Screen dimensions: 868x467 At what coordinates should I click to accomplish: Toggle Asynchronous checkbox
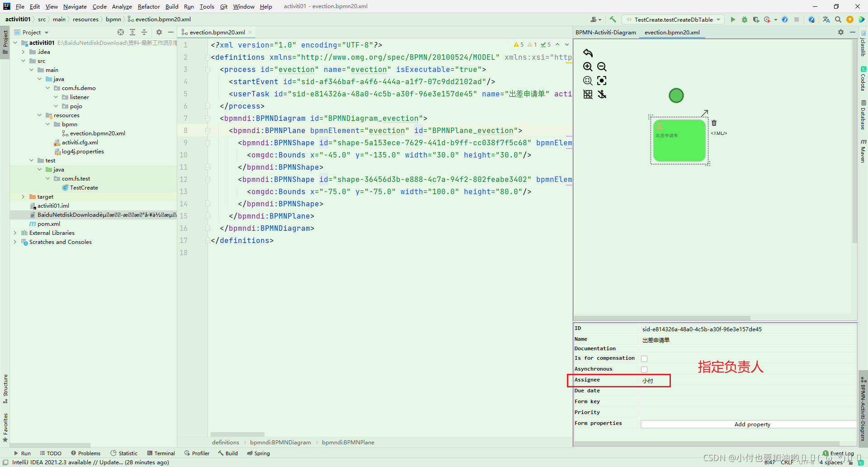644,370
